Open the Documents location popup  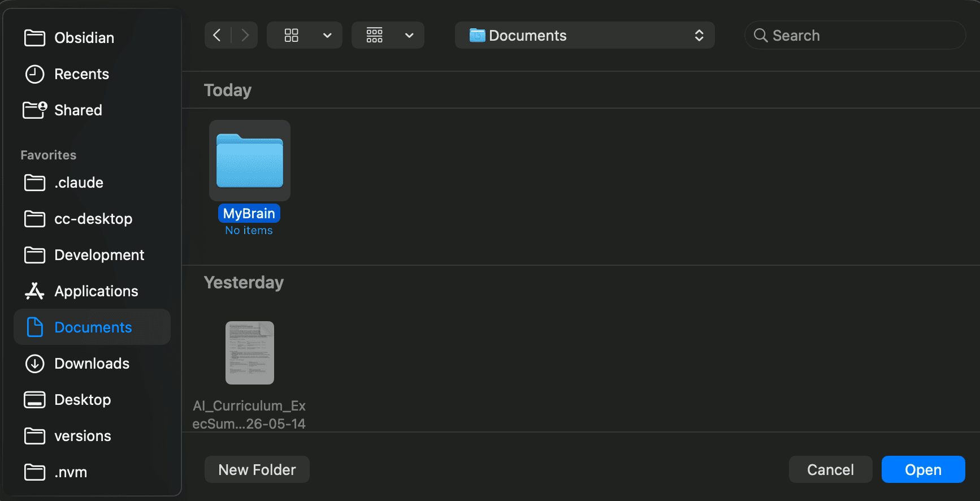click(585, 35)
